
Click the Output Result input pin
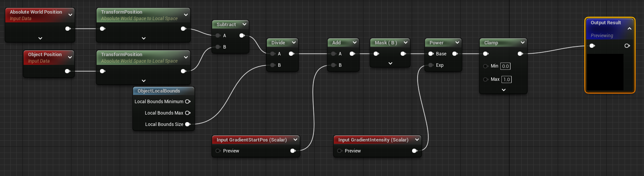(x=592, y=46)
